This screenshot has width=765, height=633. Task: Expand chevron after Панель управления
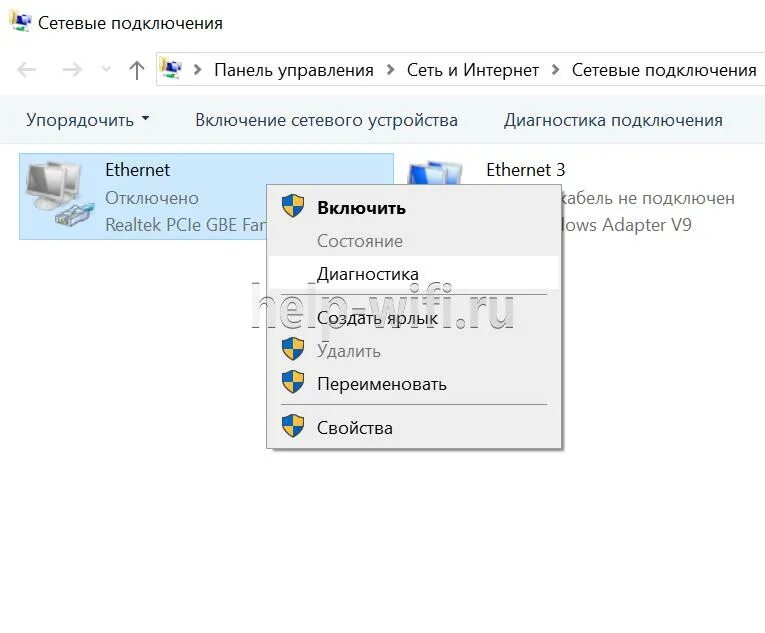coord(390,70)
